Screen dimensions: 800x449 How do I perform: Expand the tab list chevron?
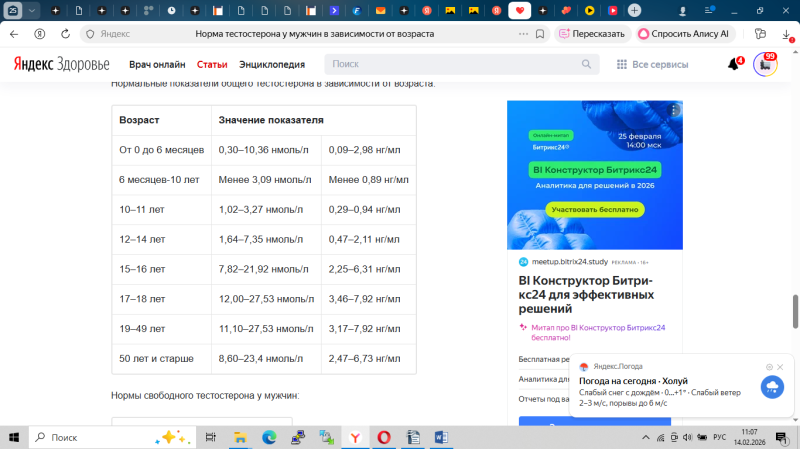[x=33, y=10]
